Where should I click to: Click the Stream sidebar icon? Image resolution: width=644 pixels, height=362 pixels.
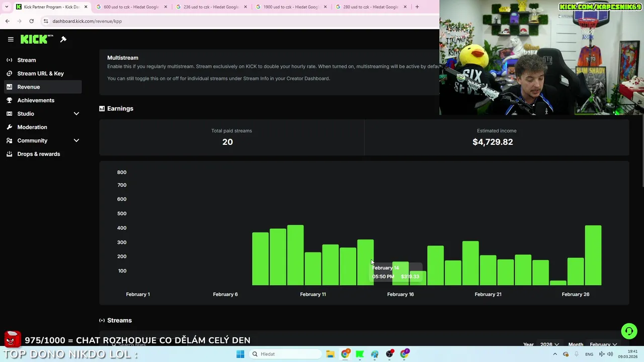[x=10, y=60]
